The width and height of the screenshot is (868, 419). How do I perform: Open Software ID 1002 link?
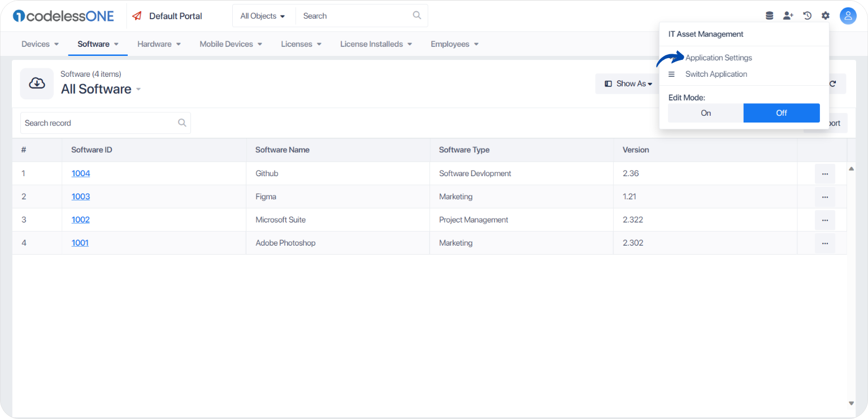(81, 220)
